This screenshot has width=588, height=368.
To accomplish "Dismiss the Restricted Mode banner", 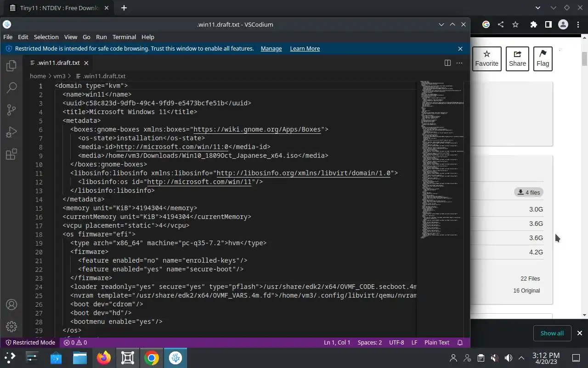I will coord(460,49).
